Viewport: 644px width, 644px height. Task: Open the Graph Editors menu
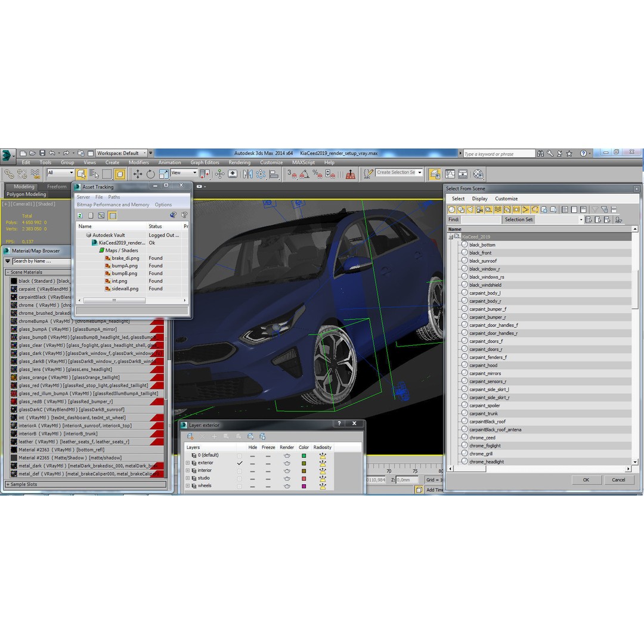coord(205,163)
